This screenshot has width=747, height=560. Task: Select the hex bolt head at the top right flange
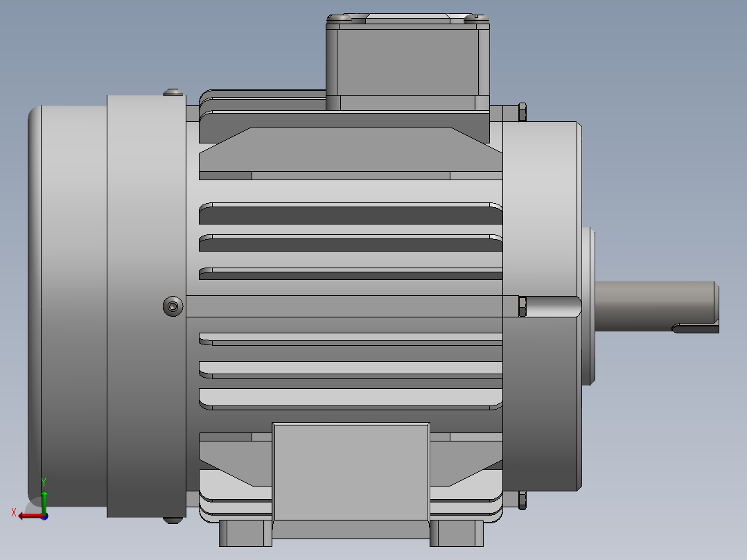[522, 112]
